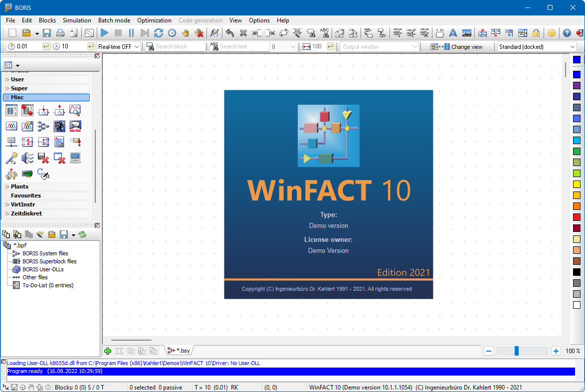This screenshot has height=392, width=585.
Task: Click the Search block input field
Action: click(180, 46)
